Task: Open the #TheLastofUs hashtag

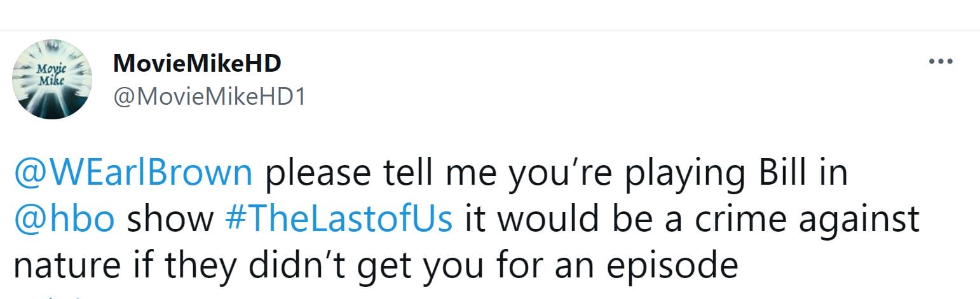Action: pyautogui.click(x=339, y=220)
